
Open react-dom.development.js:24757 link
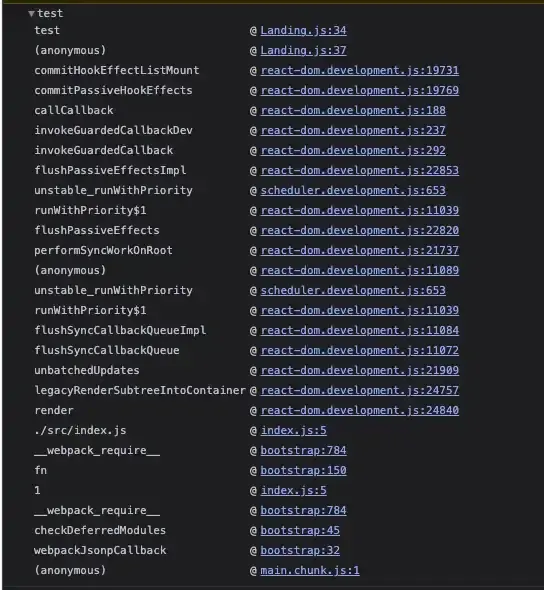click(360, 390)
